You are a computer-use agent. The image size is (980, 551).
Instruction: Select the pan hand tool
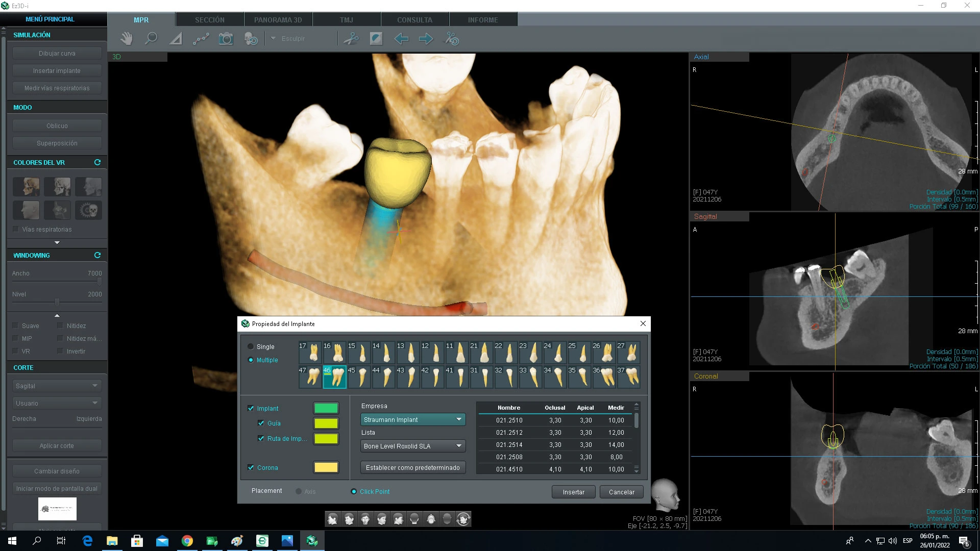click(126, 39)
